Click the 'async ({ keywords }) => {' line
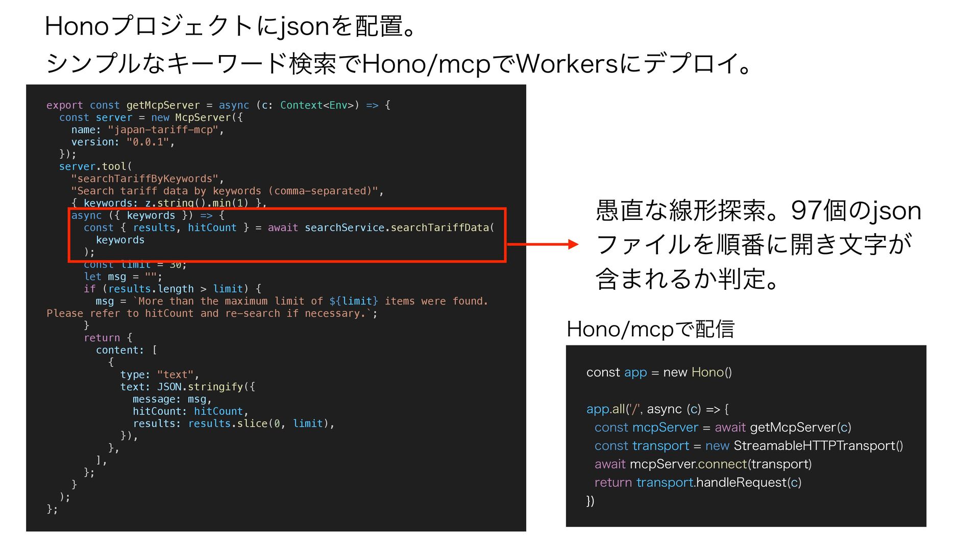This screenshot has width=980, height=551. 148,215
